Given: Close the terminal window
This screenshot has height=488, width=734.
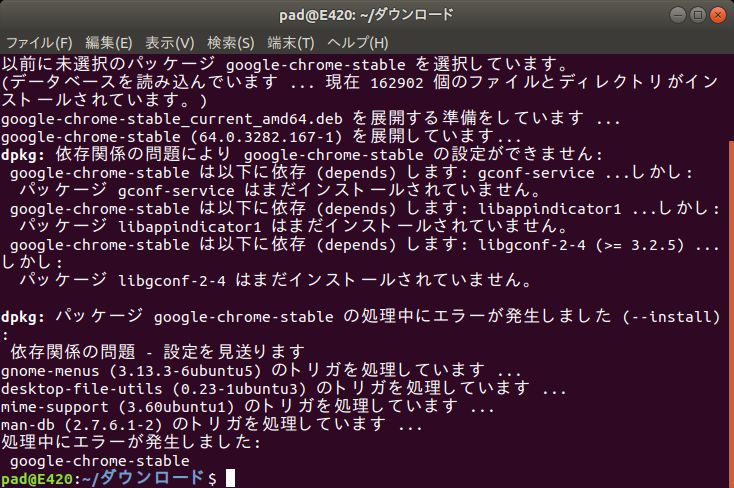Looking at the screenshot, I should tap(718, 15).
